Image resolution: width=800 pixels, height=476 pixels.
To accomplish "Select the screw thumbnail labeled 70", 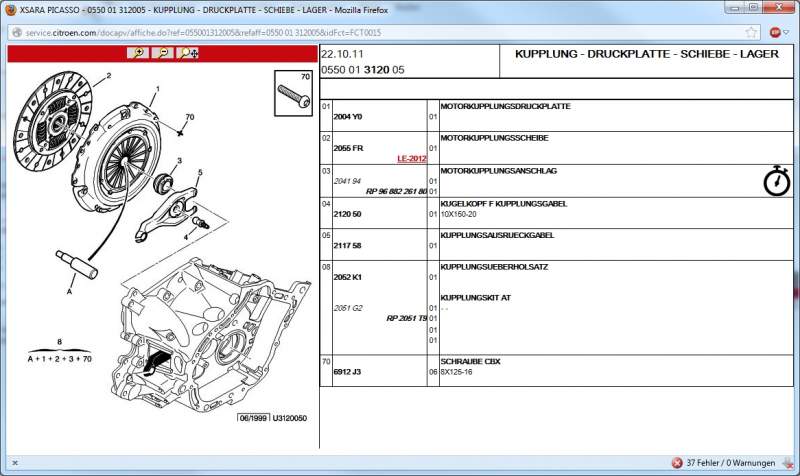I will click(x=293, y=93).
